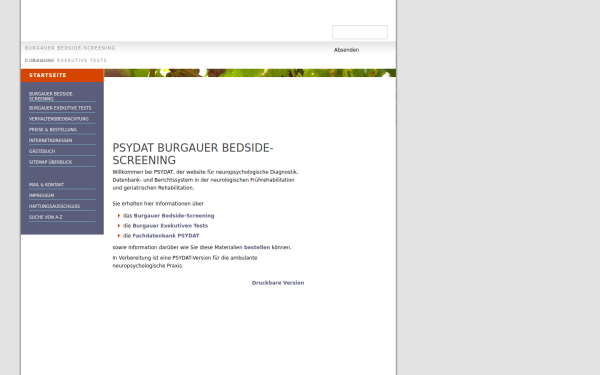Open Burgauer Exekutive Tests in the sidebar

(62, 108)
